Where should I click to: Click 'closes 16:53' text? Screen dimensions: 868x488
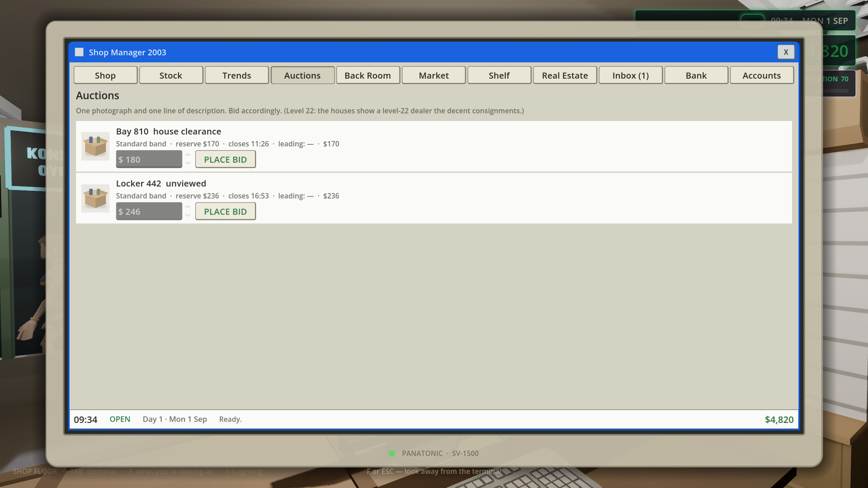click(x=249, y=196)
